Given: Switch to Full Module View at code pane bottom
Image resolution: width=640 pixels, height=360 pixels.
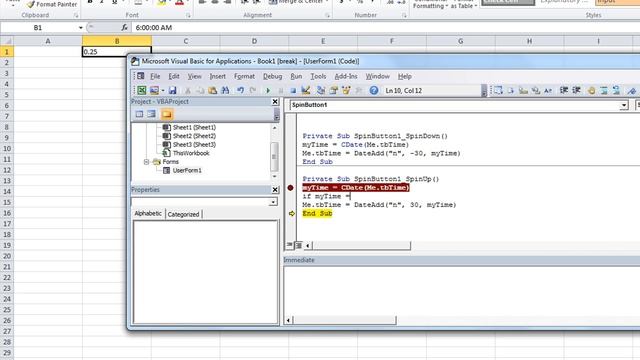Looking at the screenshot, I should coord(298,245).
